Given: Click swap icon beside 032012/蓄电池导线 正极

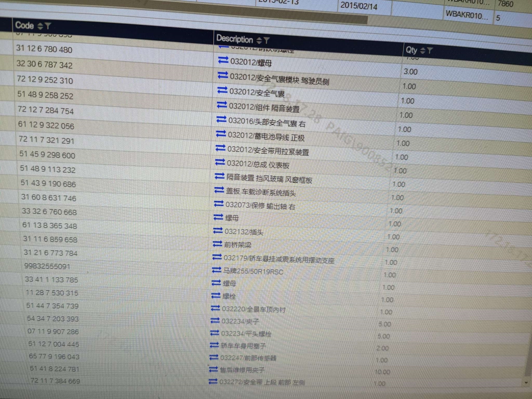Looking at the screenshot, I should tap(221, 134).
